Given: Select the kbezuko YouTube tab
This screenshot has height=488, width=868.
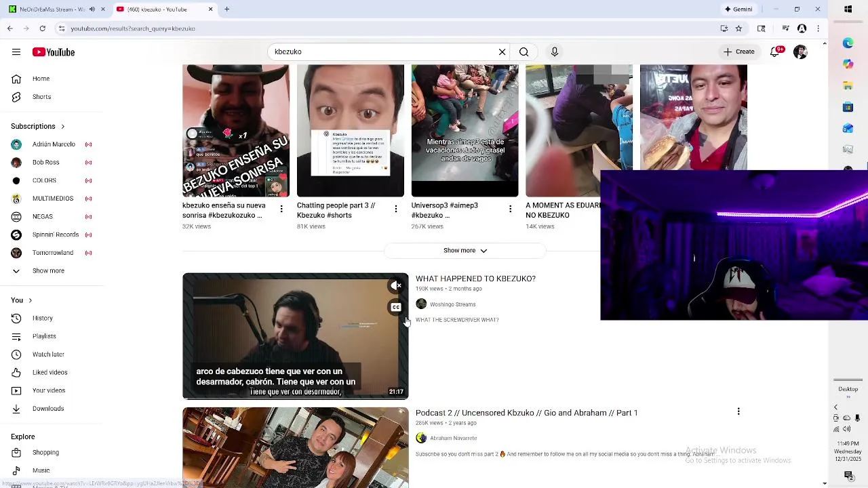Looking at the screenshot, I should (163, 9).
